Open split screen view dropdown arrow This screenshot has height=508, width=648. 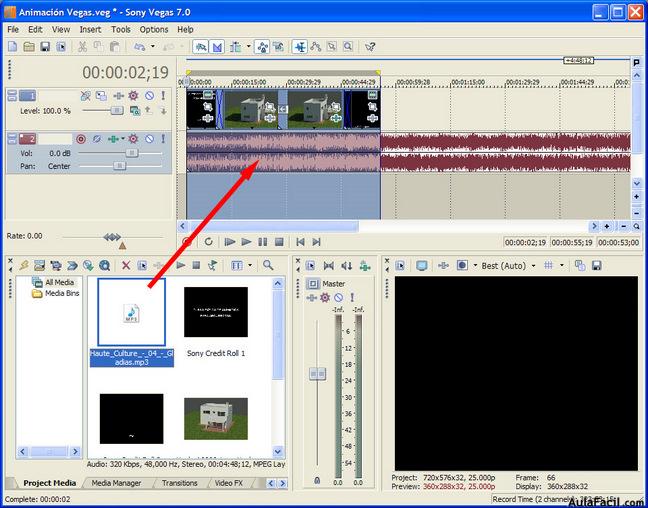click(475, 265)
